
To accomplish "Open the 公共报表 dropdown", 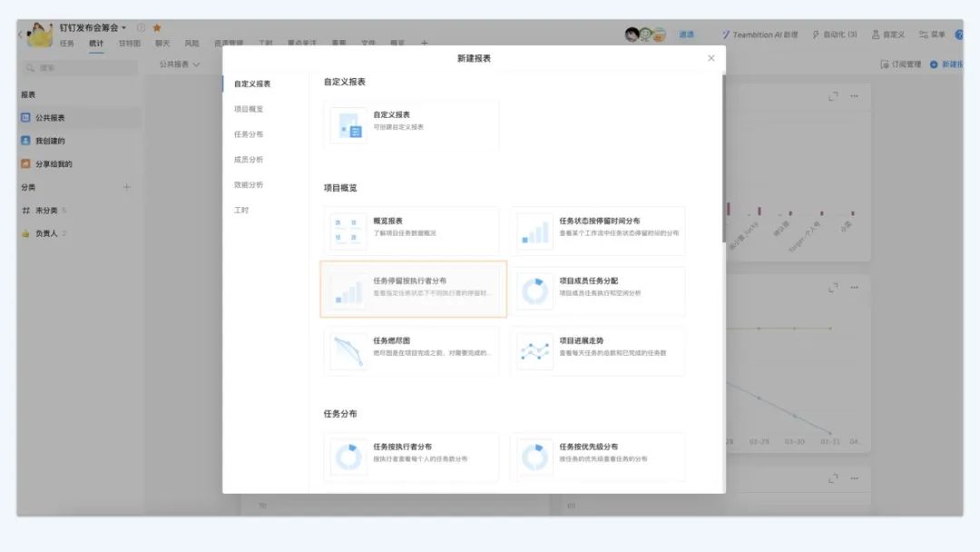I will [x=180, y=64].
